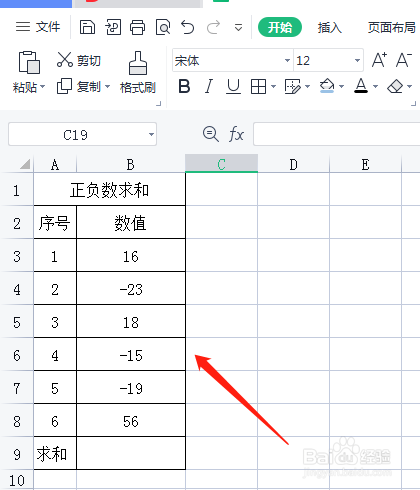Viewport: 420px width, 490px height.
Task: Click the 数值 header cell
Action: (x=131, y=223)
